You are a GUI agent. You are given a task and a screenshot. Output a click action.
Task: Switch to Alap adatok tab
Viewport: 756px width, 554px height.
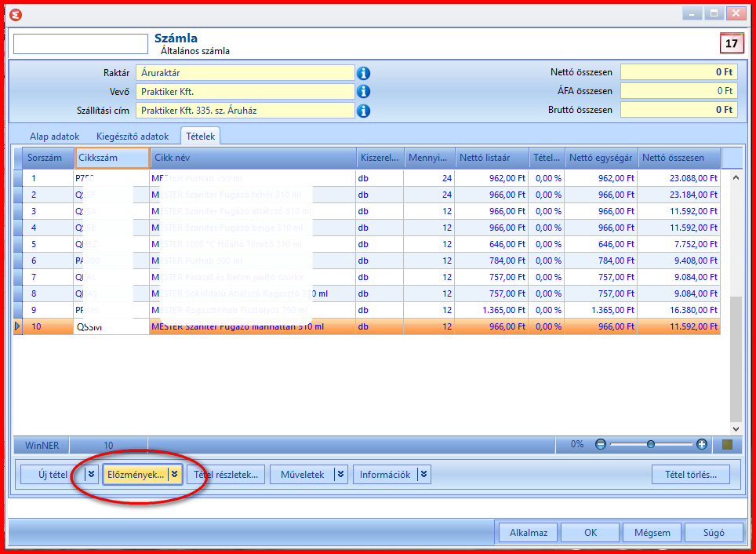coord(54,137)
